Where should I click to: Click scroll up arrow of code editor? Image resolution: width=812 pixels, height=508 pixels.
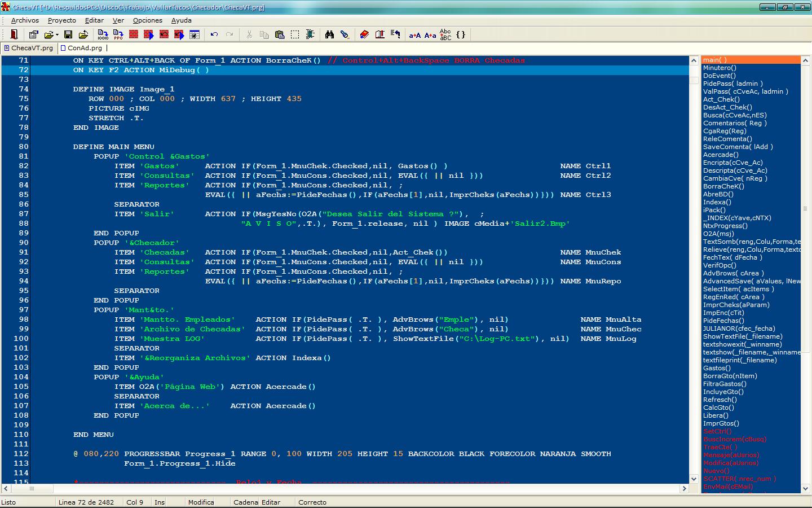tap(694, 60)
